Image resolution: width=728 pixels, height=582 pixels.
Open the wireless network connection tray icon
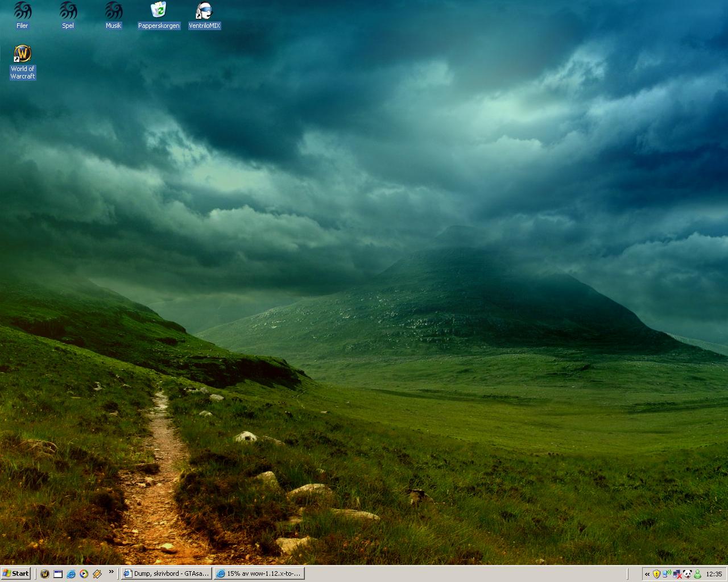[x=667, y=574]
